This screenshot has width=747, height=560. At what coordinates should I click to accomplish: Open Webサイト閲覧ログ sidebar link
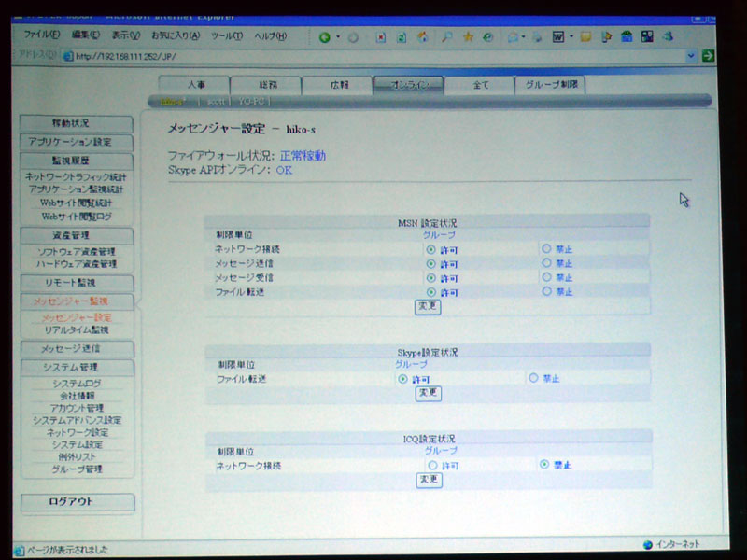(x=77, y=217)
